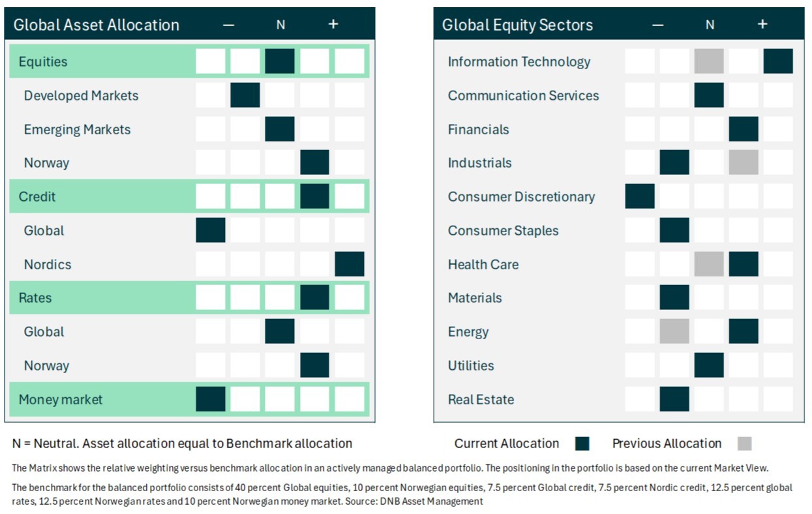Click the dark cell in Consumer Discretionary row
Screen dimensions: 812x514
(640, 196)
